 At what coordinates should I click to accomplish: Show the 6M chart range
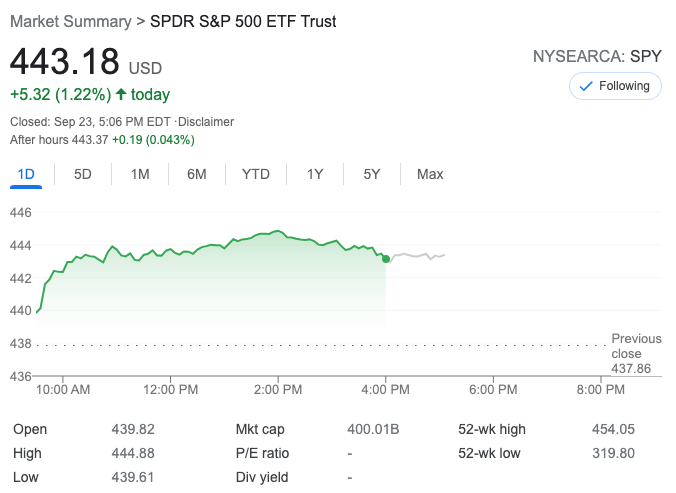point(197,174)
